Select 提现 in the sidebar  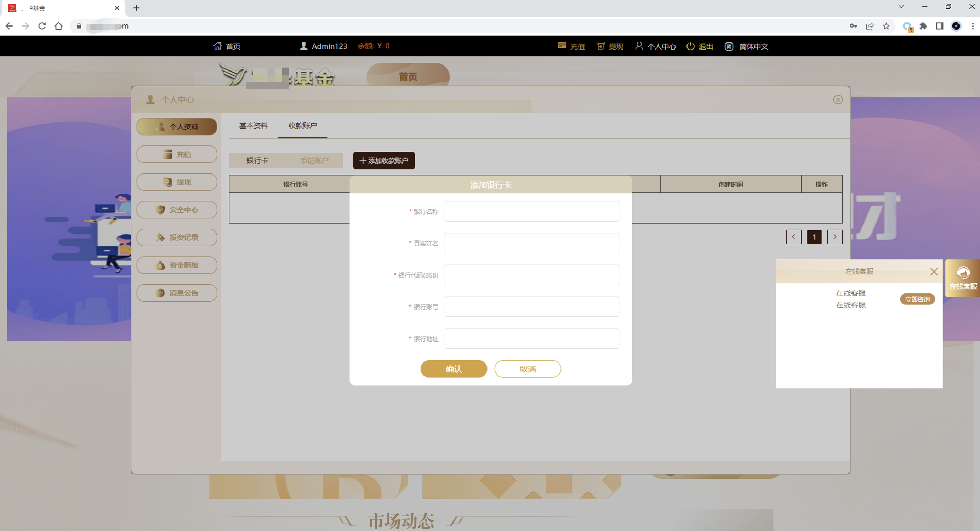pyautogui.click(x=177, y=182)
